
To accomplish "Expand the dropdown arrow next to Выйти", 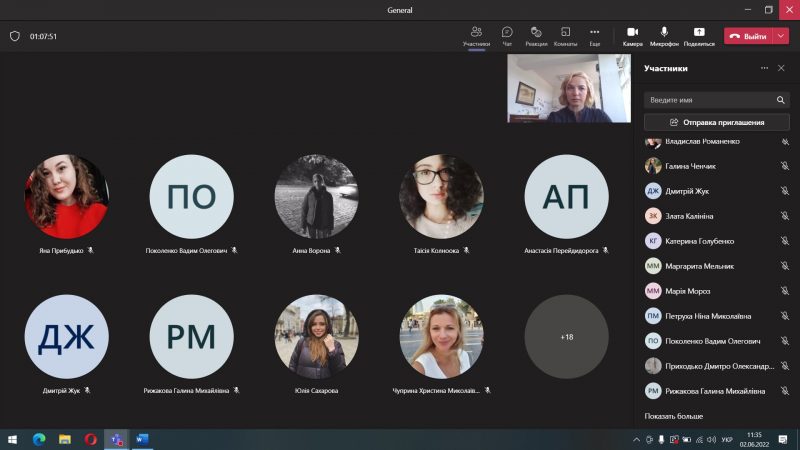I will 781,36.
